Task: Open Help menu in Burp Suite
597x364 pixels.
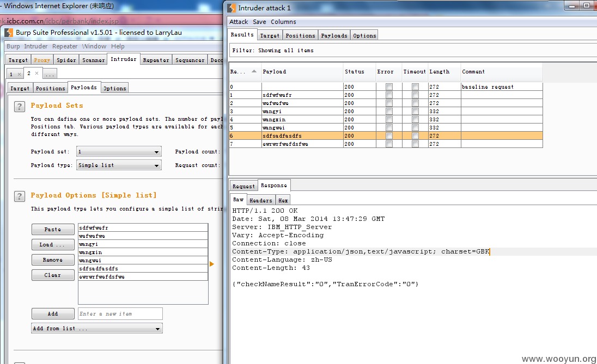Action: (x=118, y=46)
